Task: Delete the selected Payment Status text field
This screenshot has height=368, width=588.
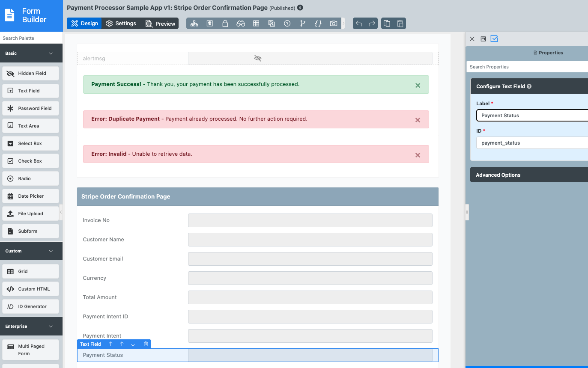Action: (146, 344)
